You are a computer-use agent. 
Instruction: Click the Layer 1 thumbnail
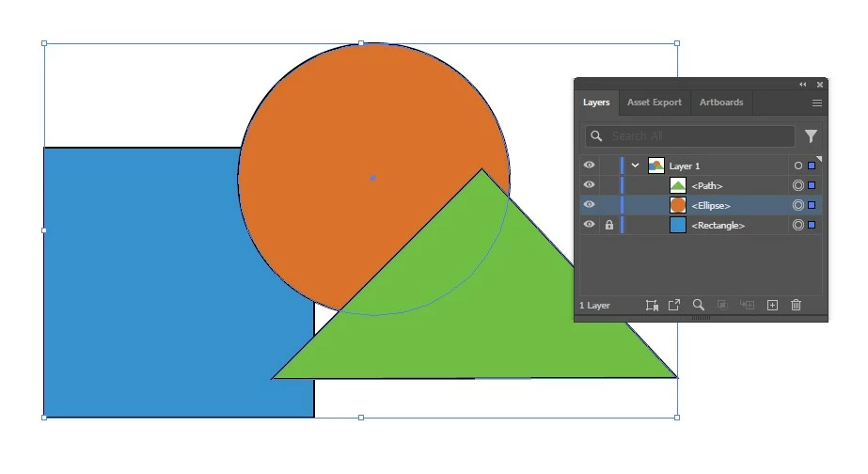click(656, 166)
